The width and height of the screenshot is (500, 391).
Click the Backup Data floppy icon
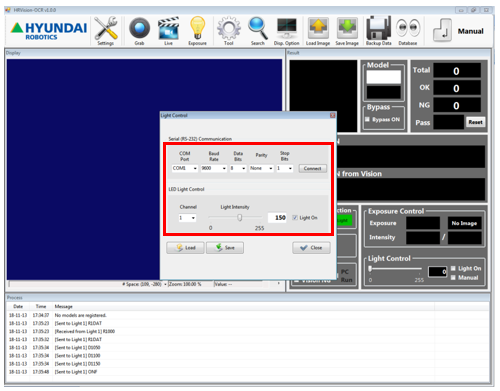point(378,29)
